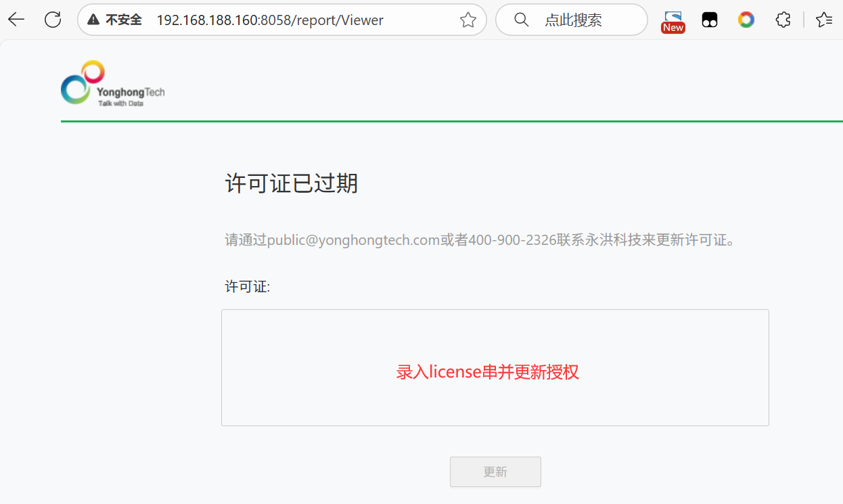Open the extension marked New

[x=673, y=22]
